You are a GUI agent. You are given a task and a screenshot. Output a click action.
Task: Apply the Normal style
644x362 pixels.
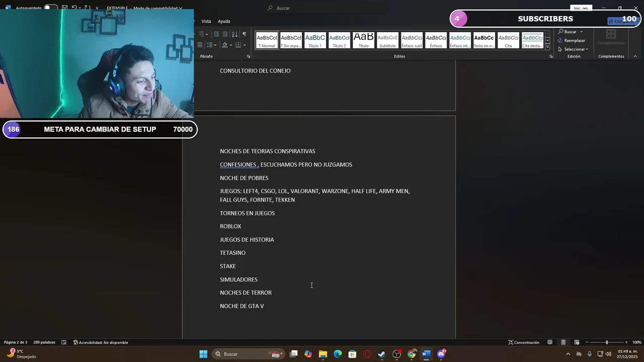267,40
